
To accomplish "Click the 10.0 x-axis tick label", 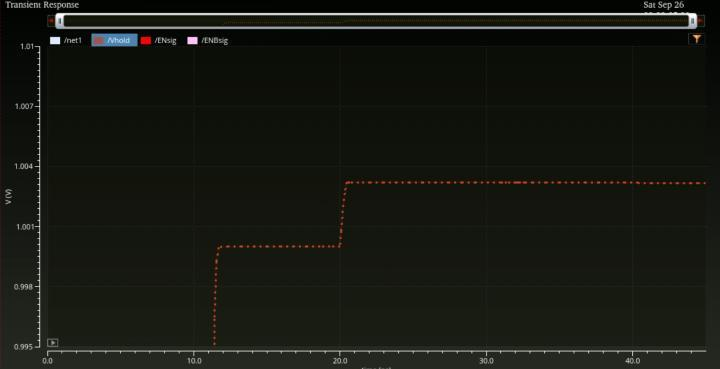I will coord(194,361).
